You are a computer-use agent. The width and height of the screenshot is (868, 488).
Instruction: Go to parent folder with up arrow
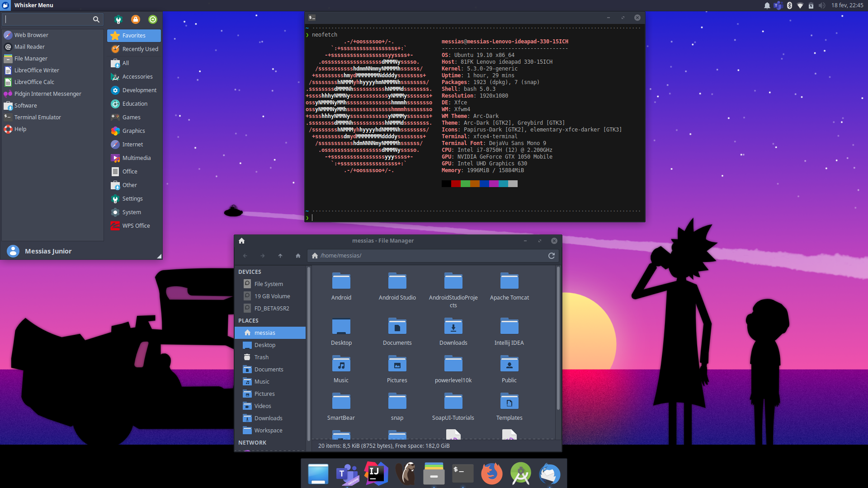280,256
